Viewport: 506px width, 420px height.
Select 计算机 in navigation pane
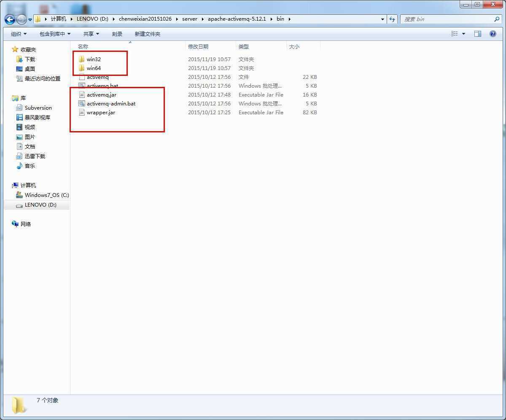point(28,185)
